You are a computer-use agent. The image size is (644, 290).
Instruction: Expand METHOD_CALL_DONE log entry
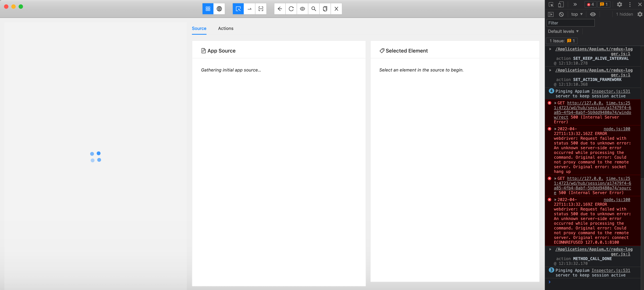[x=550, y=250]
